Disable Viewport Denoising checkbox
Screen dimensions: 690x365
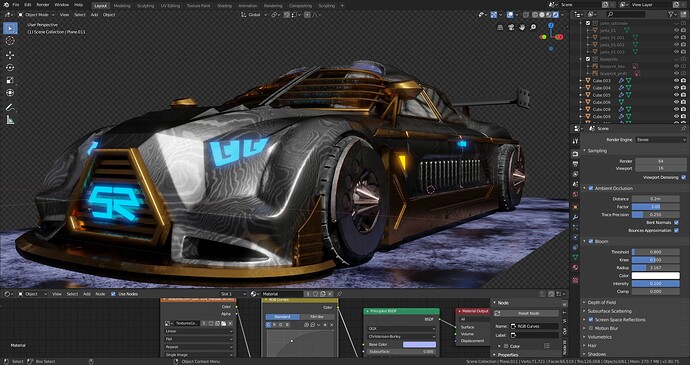683,177
